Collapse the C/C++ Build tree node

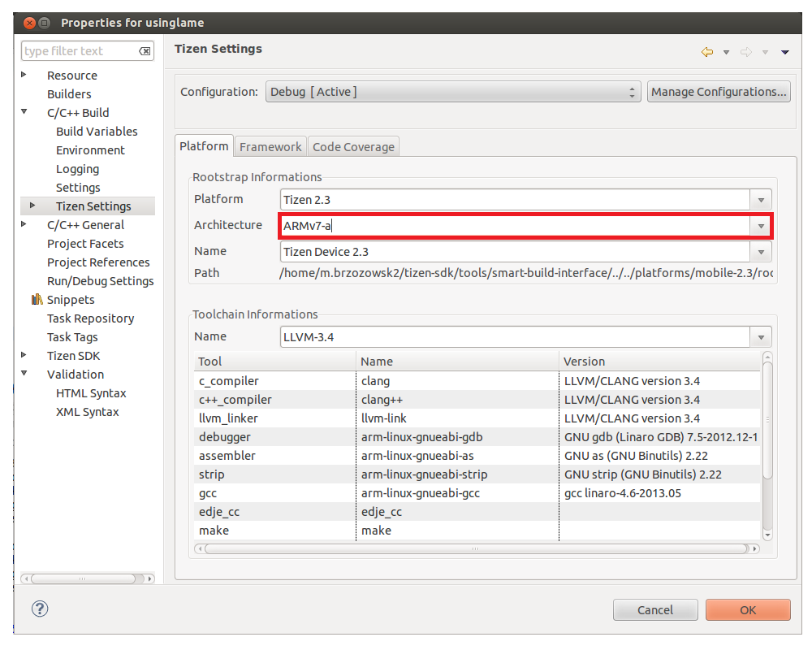[24, 112]
